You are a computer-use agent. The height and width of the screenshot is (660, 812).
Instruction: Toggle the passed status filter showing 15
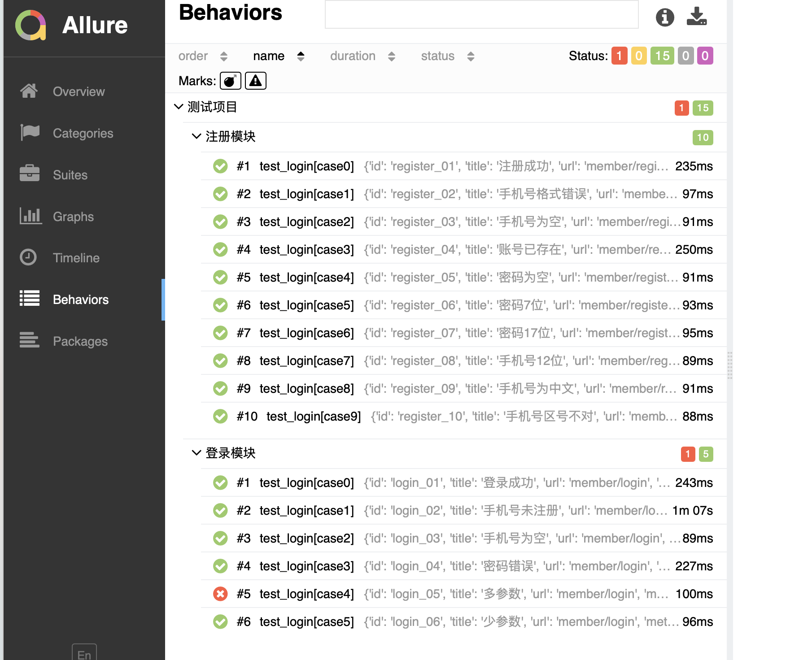(x=662, y=56)
